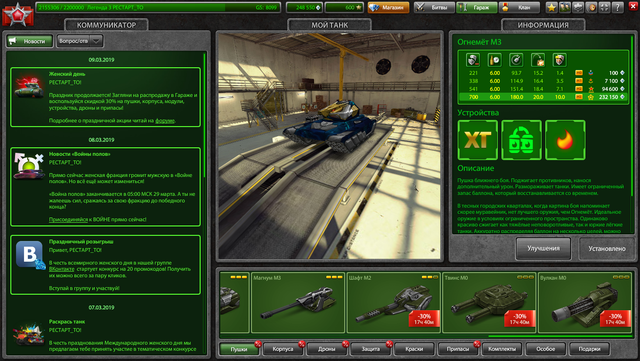Click the sale badge on Корпуса tab

pyautogui.click(x=301, y=344)
